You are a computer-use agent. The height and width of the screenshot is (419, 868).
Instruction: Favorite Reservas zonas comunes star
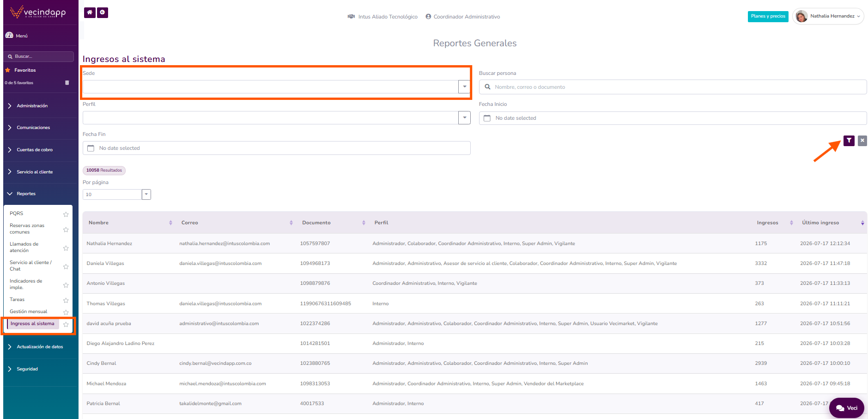tap(66, 229)
